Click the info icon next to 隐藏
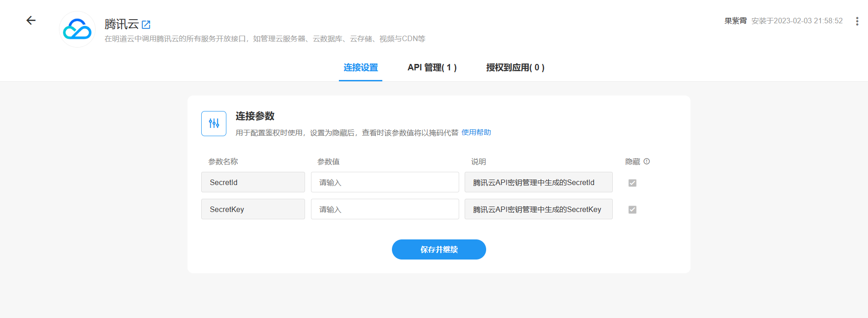This screenshot has height=318, width=868. point(647,161)
